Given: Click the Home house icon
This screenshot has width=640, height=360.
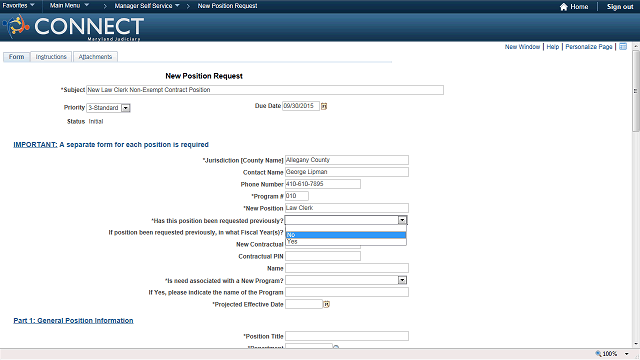Looking at the screenshot, I should (x=564, y=7).
